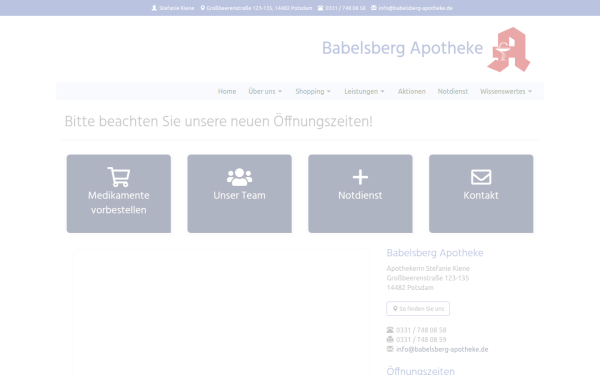The height and width of the screenshot is (375, 600).
Task: Click the Großbeerenstraße address in top bar
Action: pos(259,8)
